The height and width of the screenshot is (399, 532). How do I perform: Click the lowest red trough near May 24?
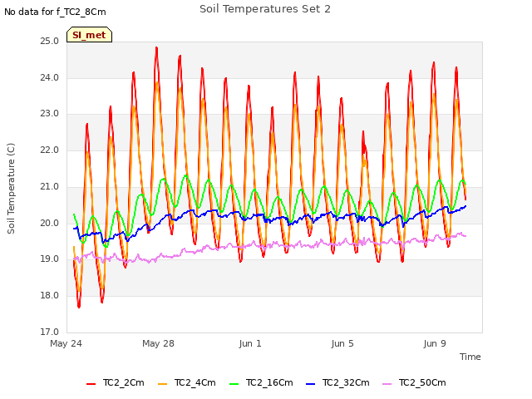tap(79, 307)
